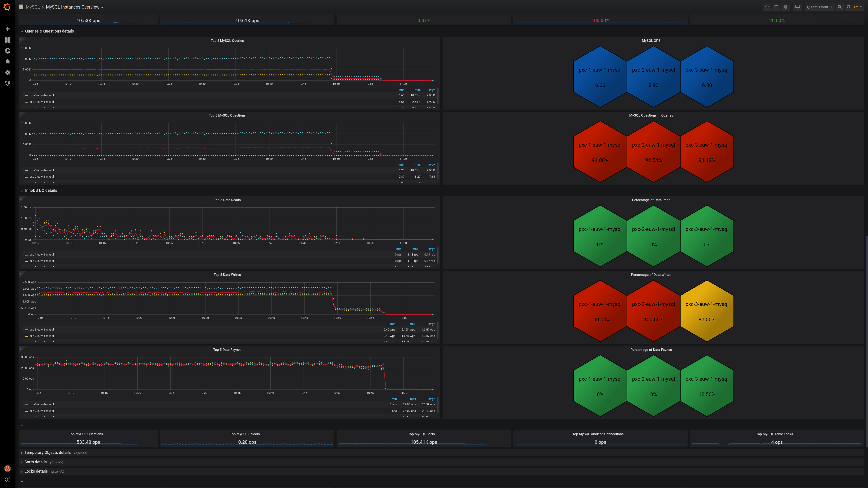Viewport: 868px width, 488px height.
Task: Open the MySQL Instances Overview dashboard dropdown
Action: (x=74, y=7)
